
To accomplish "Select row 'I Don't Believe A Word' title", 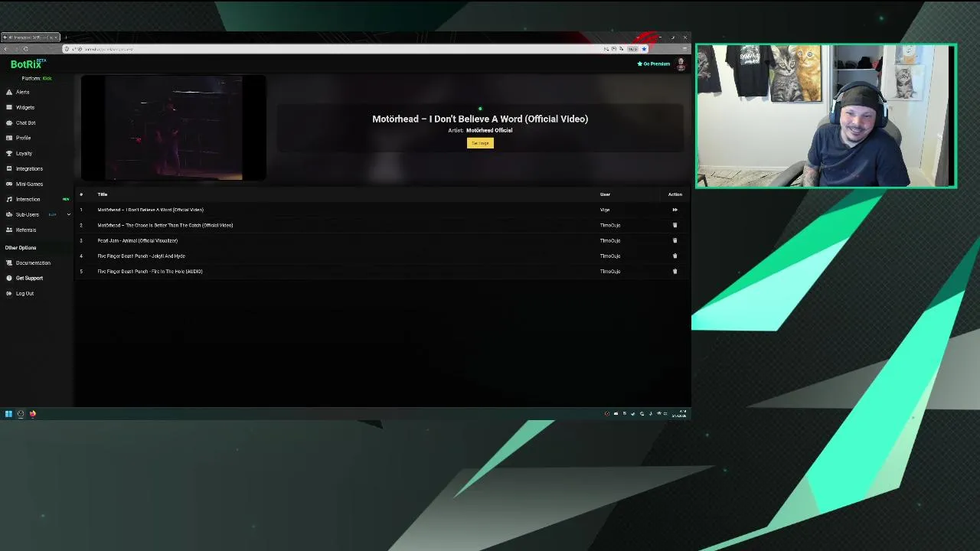I will point(150,210).
